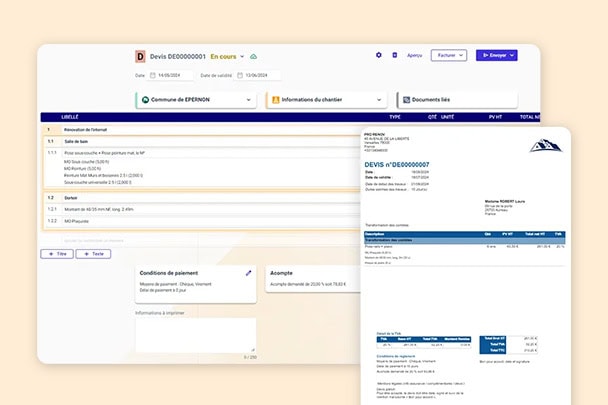The height and width of the screenshot is (405, 608).
Task: Open the settings gear icon
Action: click(x=378, y=55)
